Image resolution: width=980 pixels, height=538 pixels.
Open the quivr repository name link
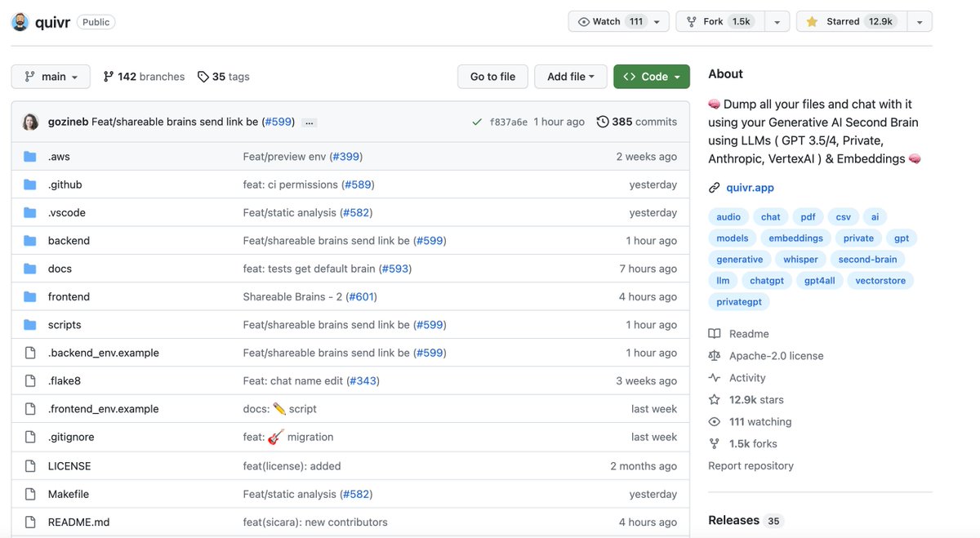click(51, 22)
